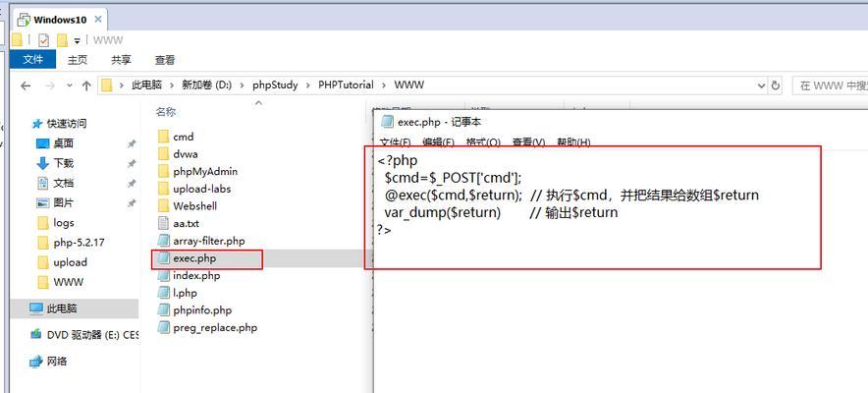The height and width of the screenshot is (393, 868).
Task: Open the 共享 ribbon tab
Action: pos(121,60)
